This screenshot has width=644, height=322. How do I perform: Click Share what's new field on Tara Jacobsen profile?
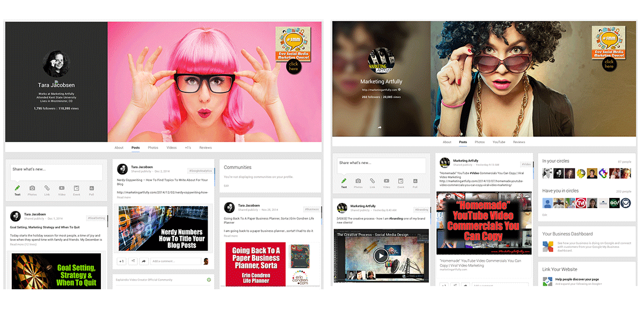[56, 172]
